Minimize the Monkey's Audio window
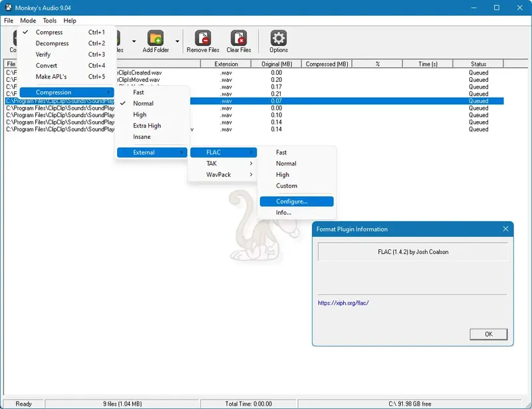Image resolution: width=532 pixels, height=409 pixels. click(x=473, y=7)
